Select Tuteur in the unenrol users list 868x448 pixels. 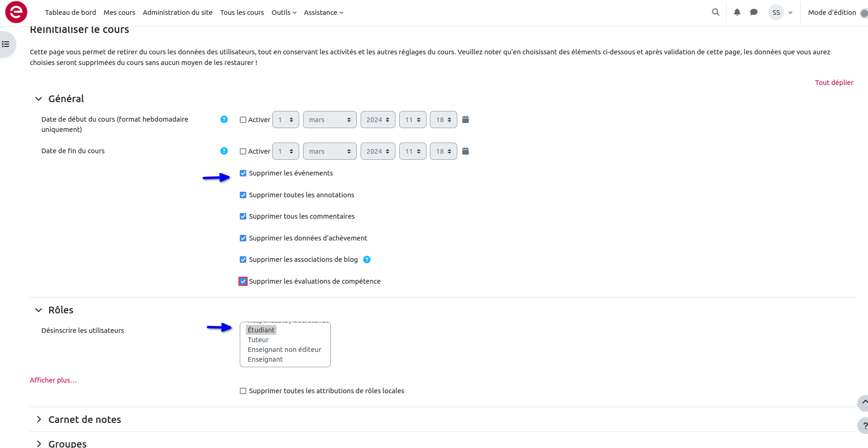pyautogui.click(x=258, y=340)
